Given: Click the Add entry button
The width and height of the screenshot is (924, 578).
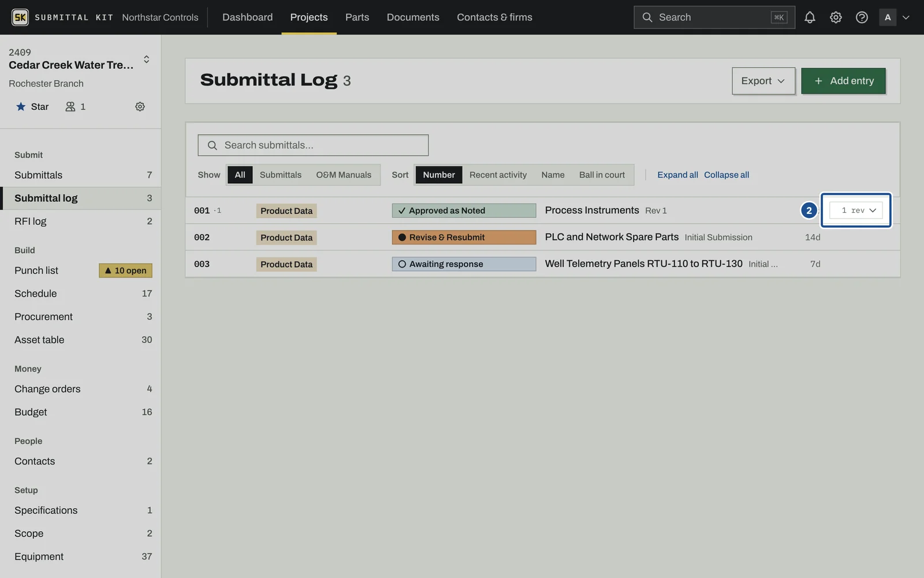Looking at the screenshot, I should 843,81.
